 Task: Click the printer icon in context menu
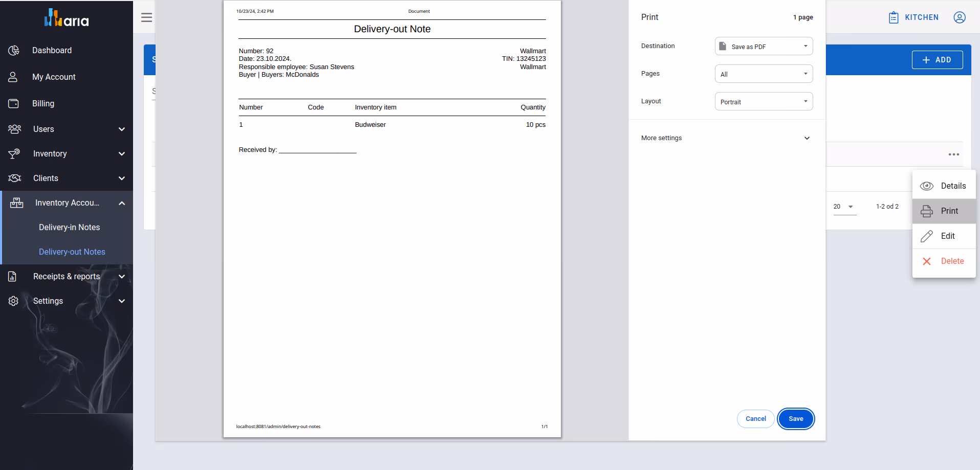[927, 211]
